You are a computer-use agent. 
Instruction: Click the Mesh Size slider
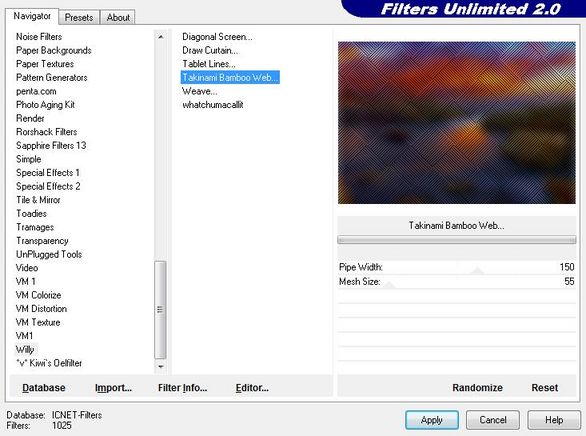(456, 281)
